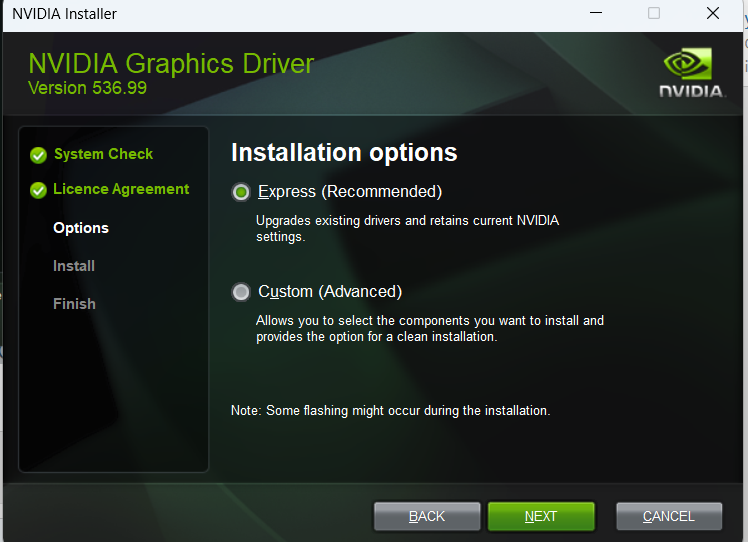Select the System Check step label
Image resolution: width=748 pixels, height=542 pixels.
click(x=104, y=154)
